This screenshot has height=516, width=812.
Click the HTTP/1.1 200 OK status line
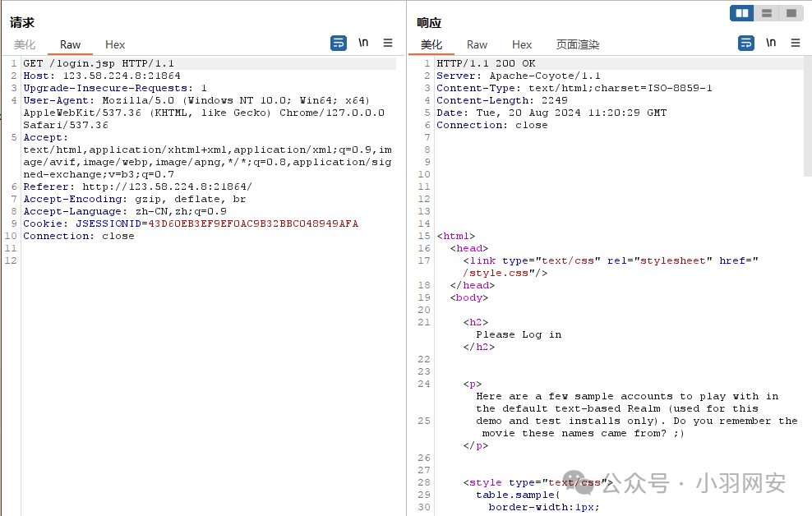[486, 63]
